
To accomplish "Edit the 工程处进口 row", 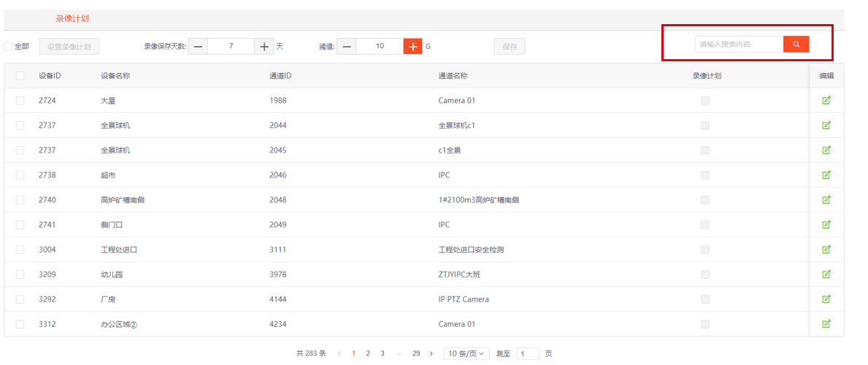I will coord(826,249).
